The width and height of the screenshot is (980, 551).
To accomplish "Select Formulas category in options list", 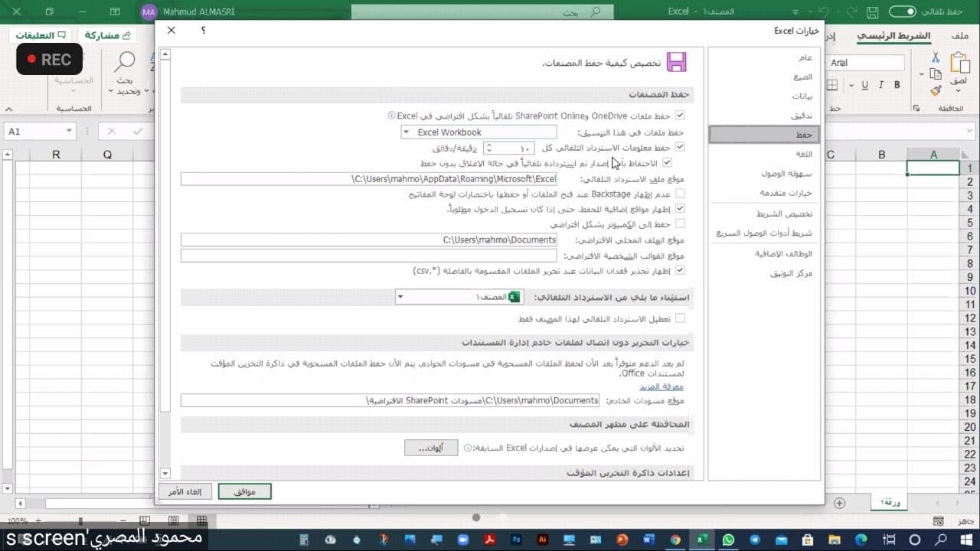I will (764, 77).
